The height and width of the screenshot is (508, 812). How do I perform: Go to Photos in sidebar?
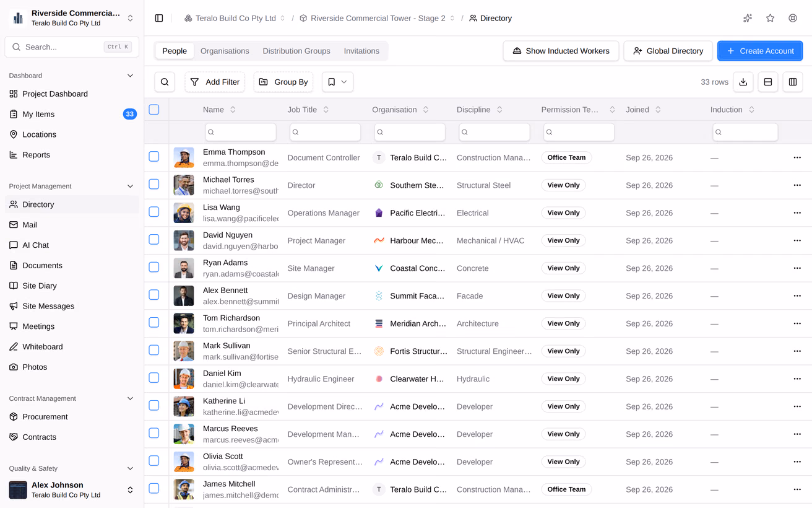(72, 367)
